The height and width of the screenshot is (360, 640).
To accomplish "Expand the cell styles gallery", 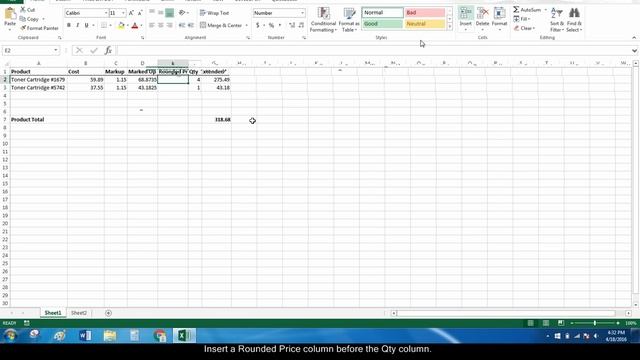I will [x=449, y=27].
